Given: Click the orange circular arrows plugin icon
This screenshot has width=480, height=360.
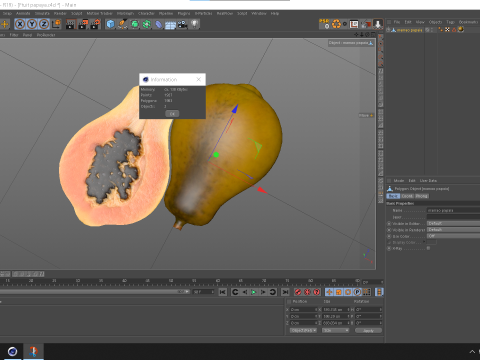Looking at the screenshot, I should 337,24.
